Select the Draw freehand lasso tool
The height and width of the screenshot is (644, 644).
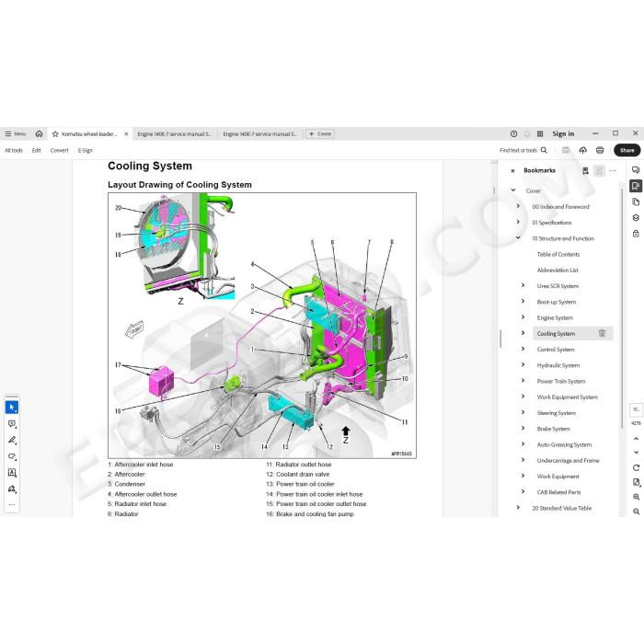(x=12, y=456)
